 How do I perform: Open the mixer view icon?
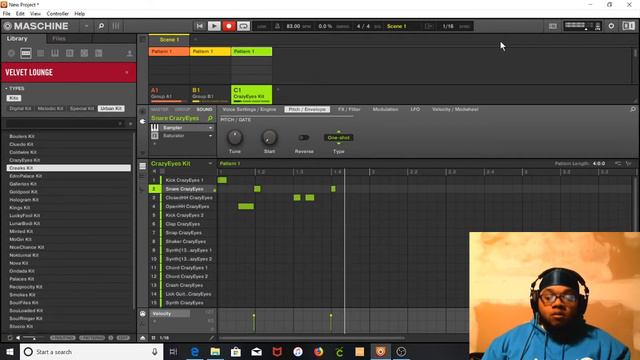(116, 26)
